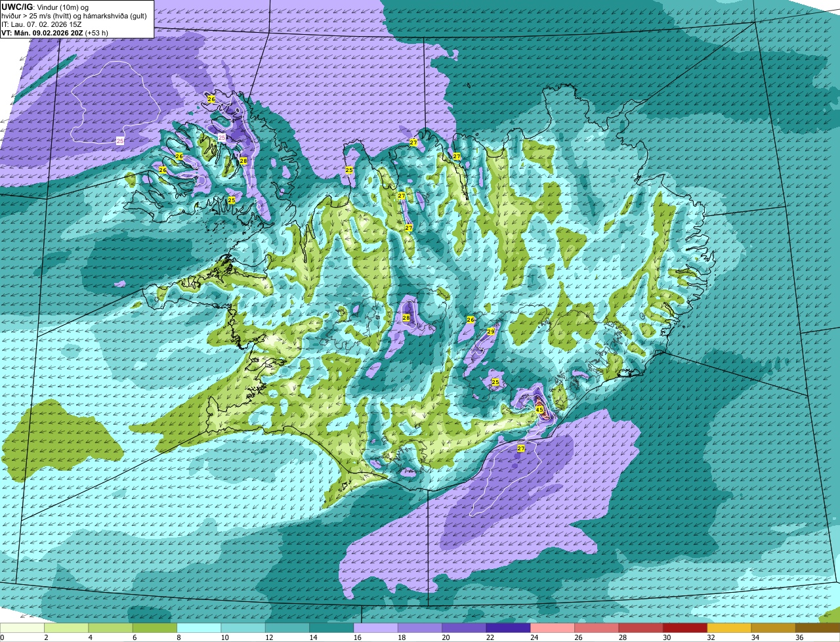Pick the 14–16 m/s dark teal legend swatch
The width and height of the screenshot is (840, 642).
tap(331, 628)
